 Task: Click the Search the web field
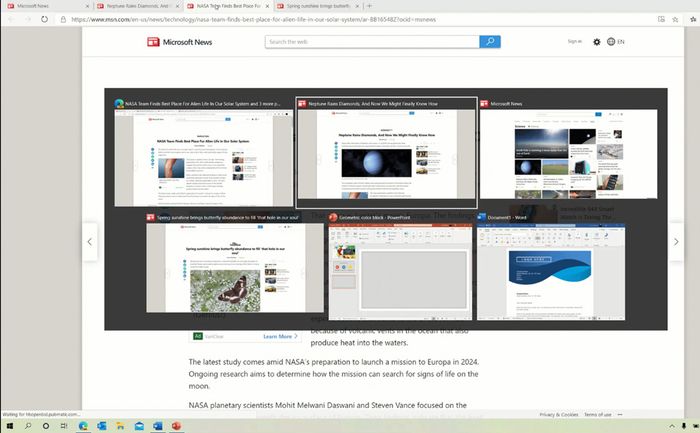tap(372, 42)
